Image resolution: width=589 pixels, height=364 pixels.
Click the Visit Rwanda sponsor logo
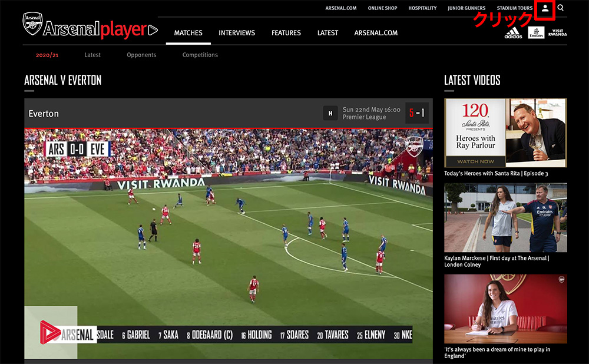click(557, 32)
